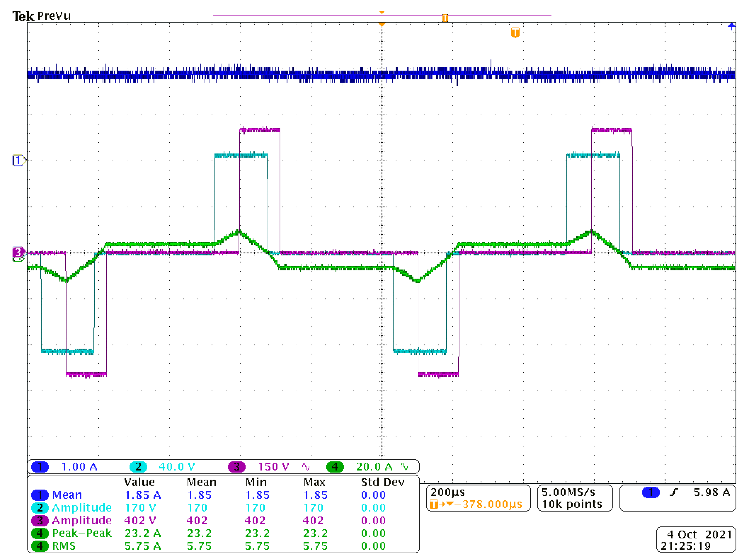Select the 200µs timebase readout
745x560 pixels.
click(x=448, y=492)
